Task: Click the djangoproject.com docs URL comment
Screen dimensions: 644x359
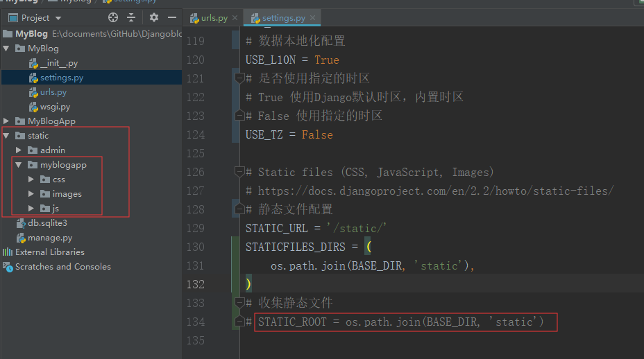Action: [x=430, y=191]
